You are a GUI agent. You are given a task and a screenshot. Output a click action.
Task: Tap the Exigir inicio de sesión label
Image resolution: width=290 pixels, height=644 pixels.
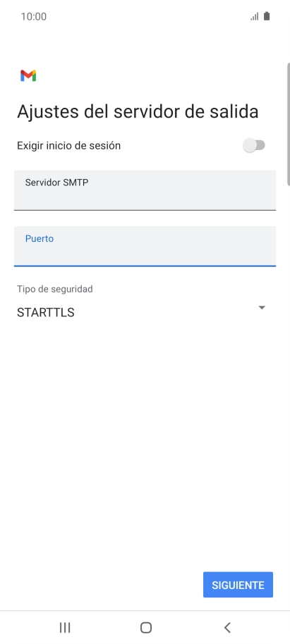pyautogui.click(x=68, y=145)
